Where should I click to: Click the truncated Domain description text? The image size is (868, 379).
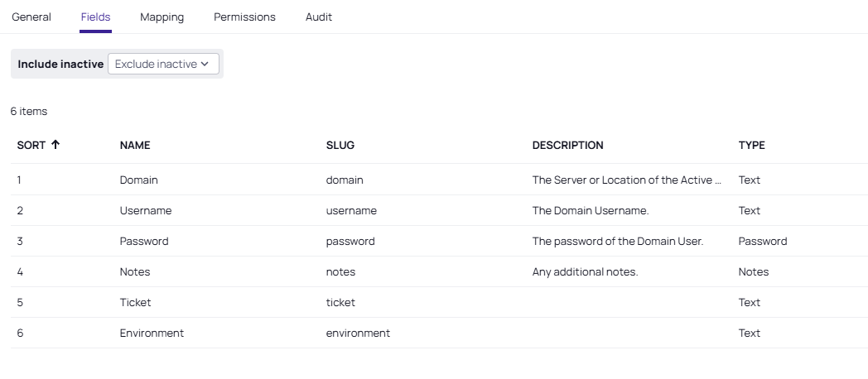tap(627, 180)
